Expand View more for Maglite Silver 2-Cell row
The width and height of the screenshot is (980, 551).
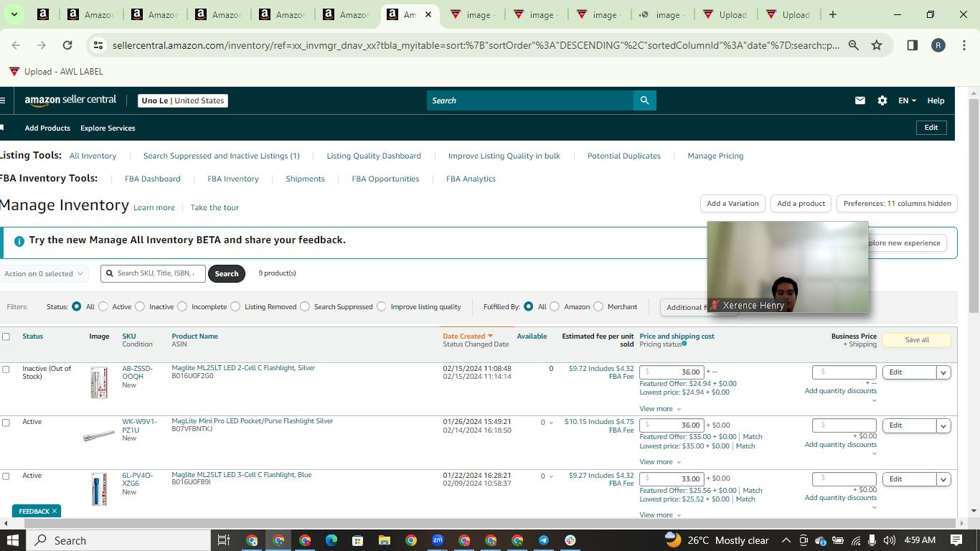(660, 409)
